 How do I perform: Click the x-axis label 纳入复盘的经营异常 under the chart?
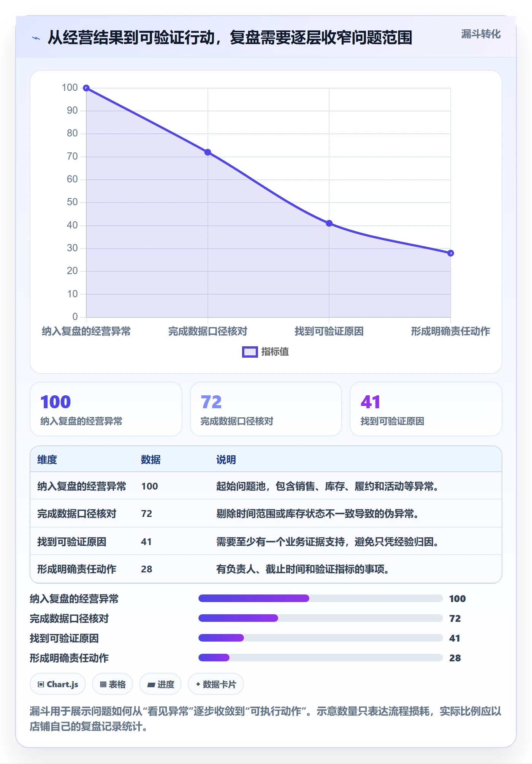point(86,331)
